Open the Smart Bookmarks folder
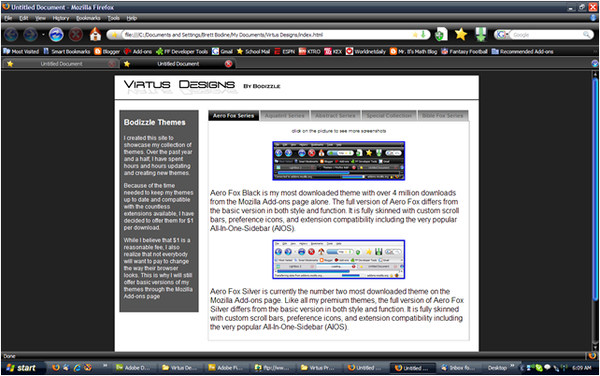The width and height of the screenshot is (600, 376). point(67,51)
